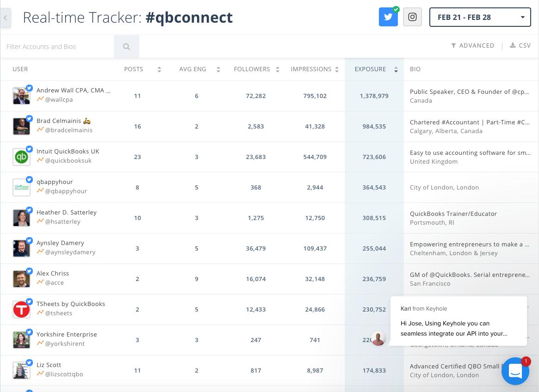Click the @tsheets trend chart icon
The width and height of the screenshot is (539, 392).
tap(40, 312)
